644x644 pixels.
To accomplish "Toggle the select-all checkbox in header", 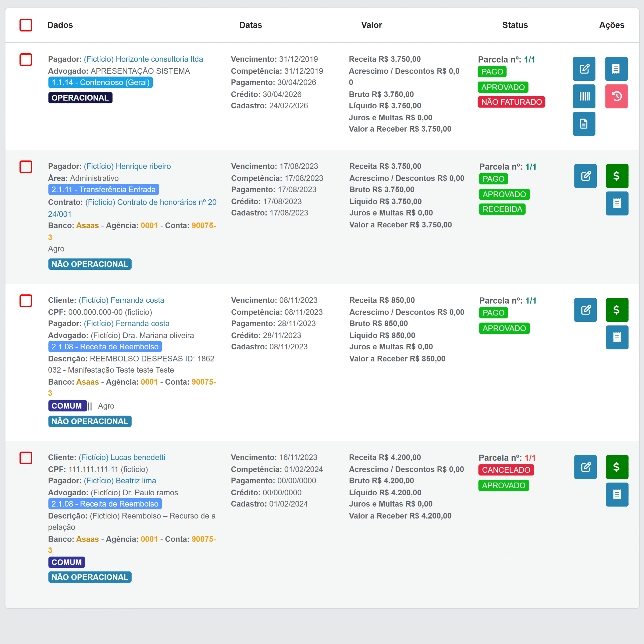I will (x=26, y=25).
